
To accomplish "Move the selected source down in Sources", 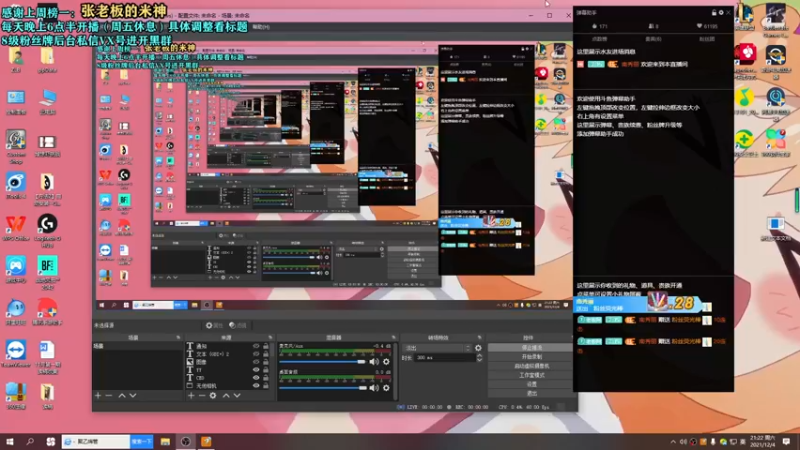I will pyautogui.click(x=237, y=395).
